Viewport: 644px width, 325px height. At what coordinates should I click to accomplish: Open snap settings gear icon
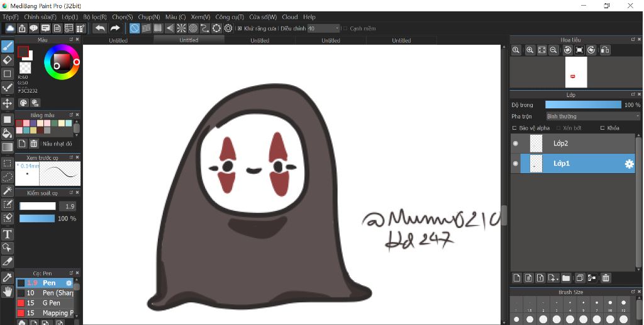click(x=228, y=28)
